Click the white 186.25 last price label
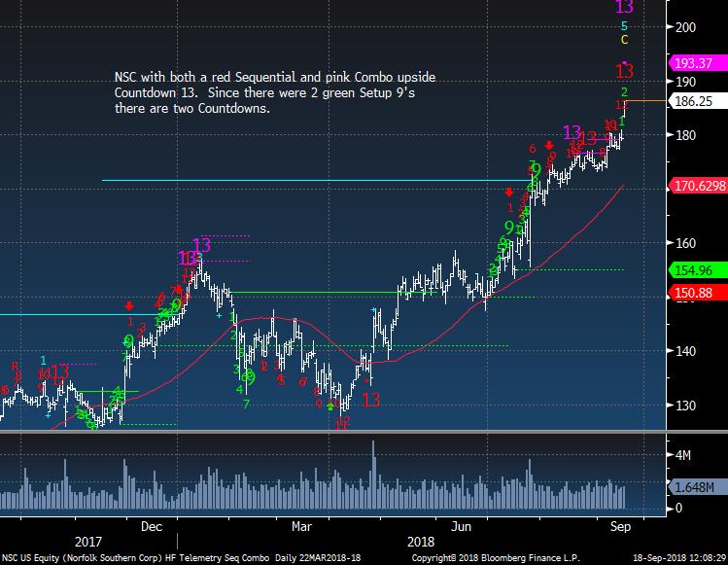Image resolution: width=728 pixels, height=565 pixels. tap(697, 101)
